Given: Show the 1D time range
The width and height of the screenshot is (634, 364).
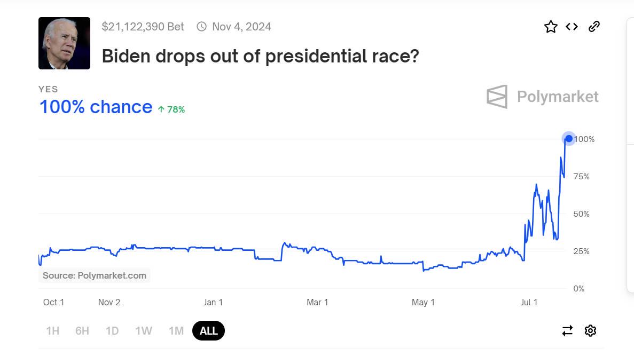Looking at the screenshot, I should click(x=112, y=331).
